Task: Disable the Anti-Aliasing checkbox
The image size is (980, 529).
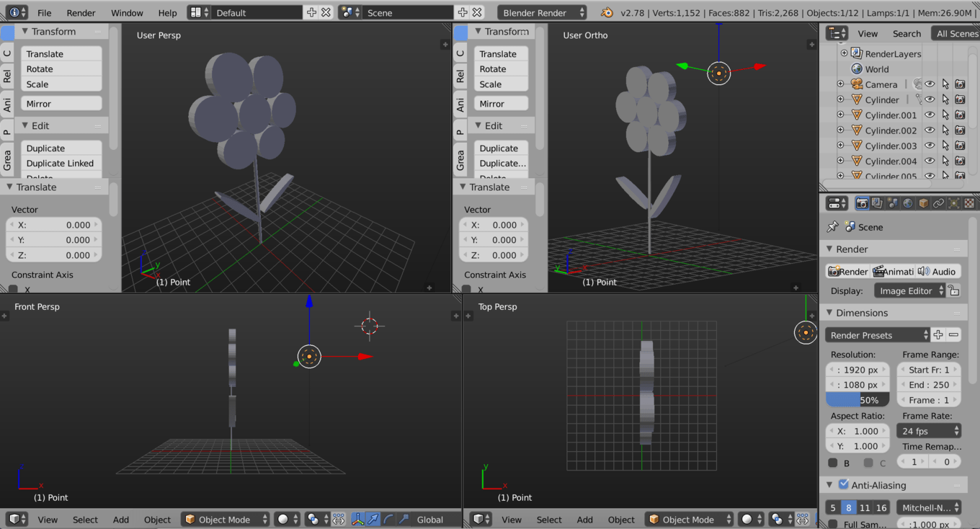Action: point(844,485)
